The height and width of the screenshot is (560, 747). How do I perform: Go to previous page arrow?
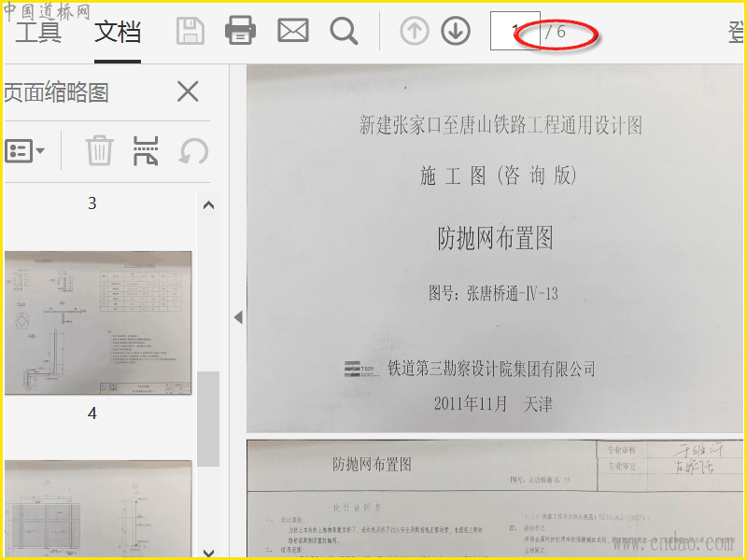(x=414, y=31)
